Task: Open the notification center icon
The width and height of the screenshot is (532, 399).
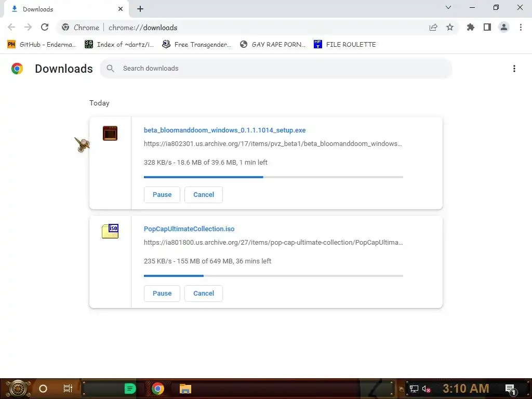Action: (511, 389)
